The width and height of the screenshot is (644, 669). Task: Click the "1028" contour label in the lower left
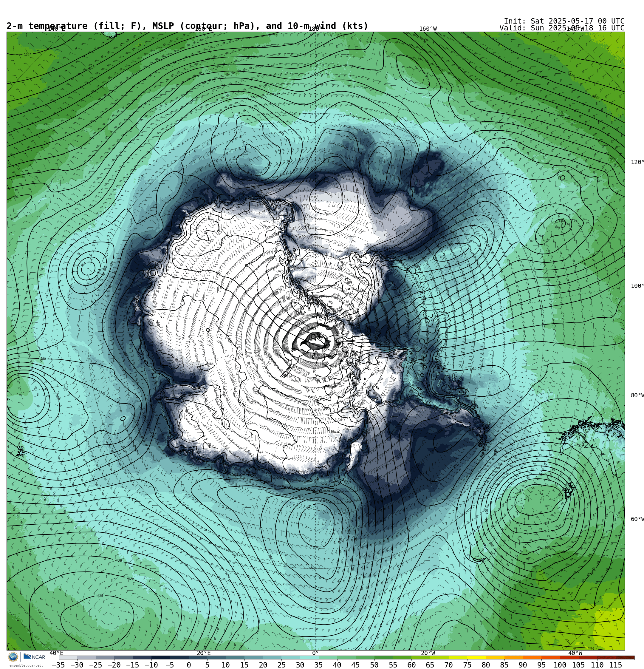pos(99,596)
